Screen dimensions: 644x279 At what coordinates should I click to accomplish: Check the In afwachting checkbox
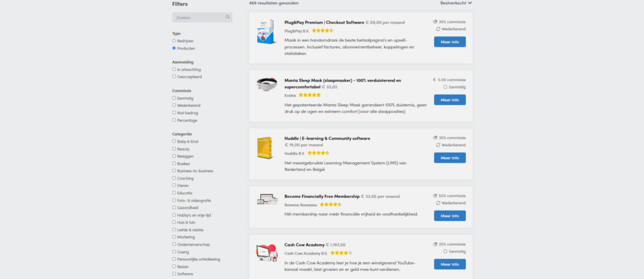point(174,69)
